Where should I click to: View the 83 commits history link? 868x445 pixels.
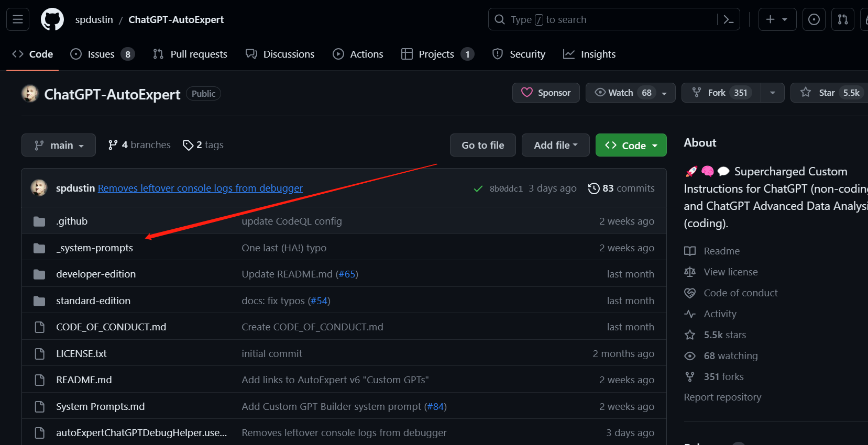pos(621,188)
